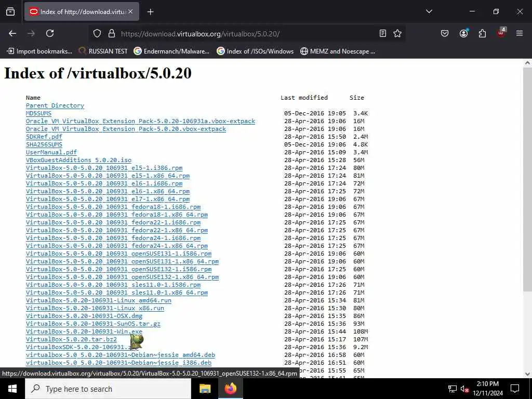Download sles11.0-1.i586.rpm package
Screen dimensions: 532x399
click(x=113, y=285)
